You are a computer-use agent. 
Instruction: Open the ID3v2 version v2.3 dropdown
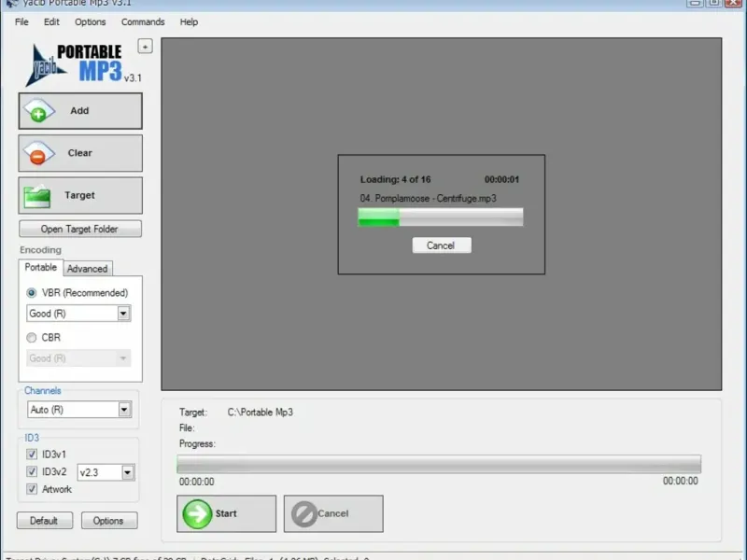106,472
